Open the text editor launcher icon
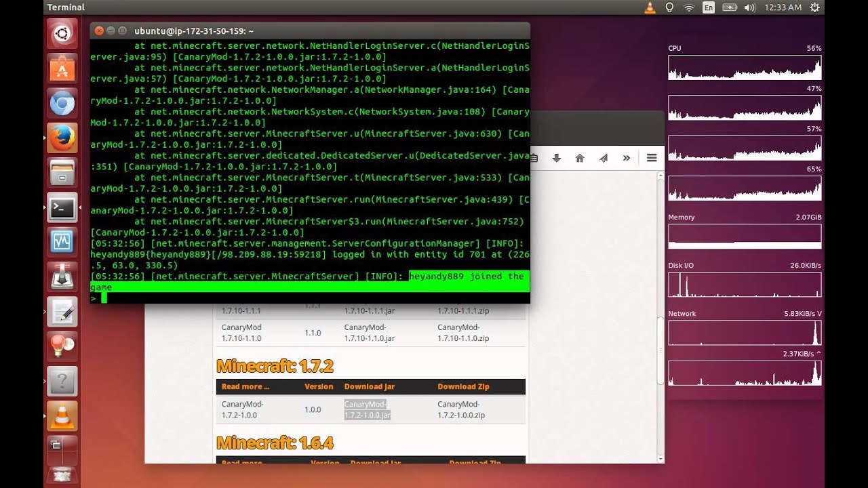The width and height of the screenshot is (868, 488). (62, 312)
